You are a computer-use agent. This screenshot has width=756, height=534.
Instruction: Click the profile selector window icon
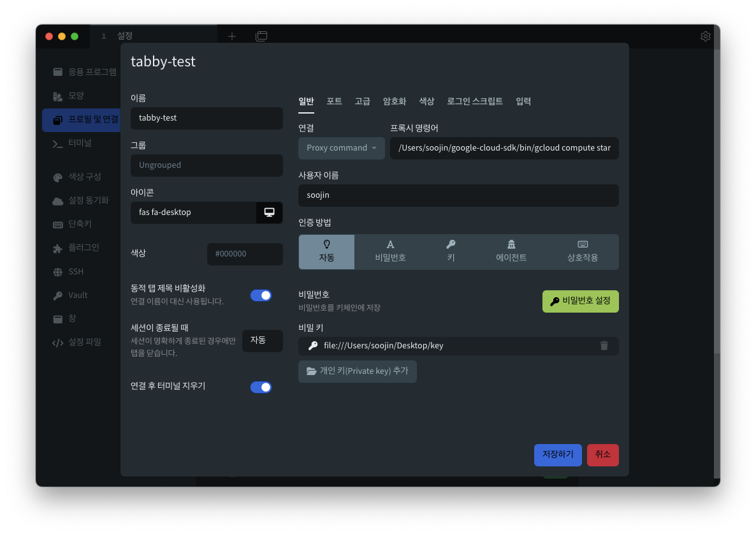point(261,36)
